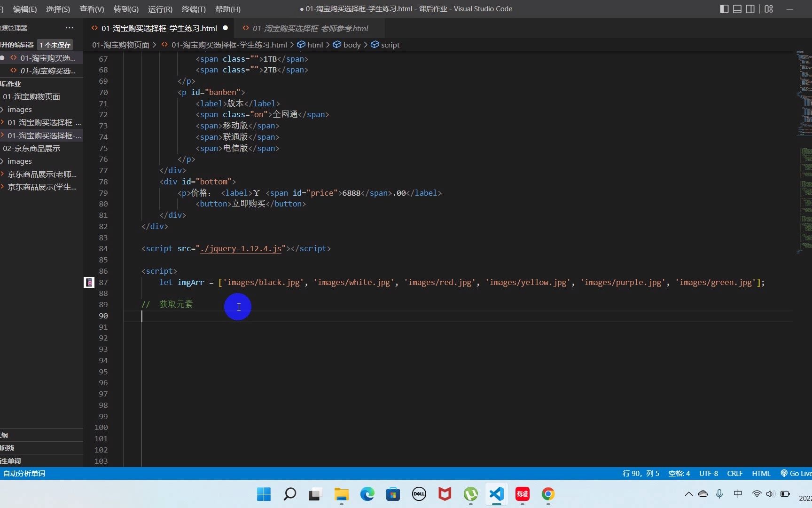
Task: Select body breadcrumb element
Action: (347, 45)
